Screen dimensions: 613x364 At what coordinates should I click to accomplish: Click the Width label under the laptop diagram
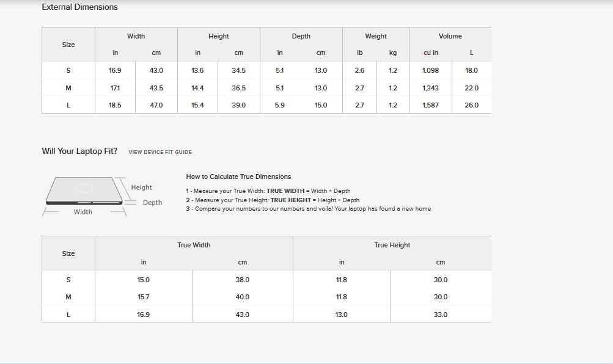point(83,212)
